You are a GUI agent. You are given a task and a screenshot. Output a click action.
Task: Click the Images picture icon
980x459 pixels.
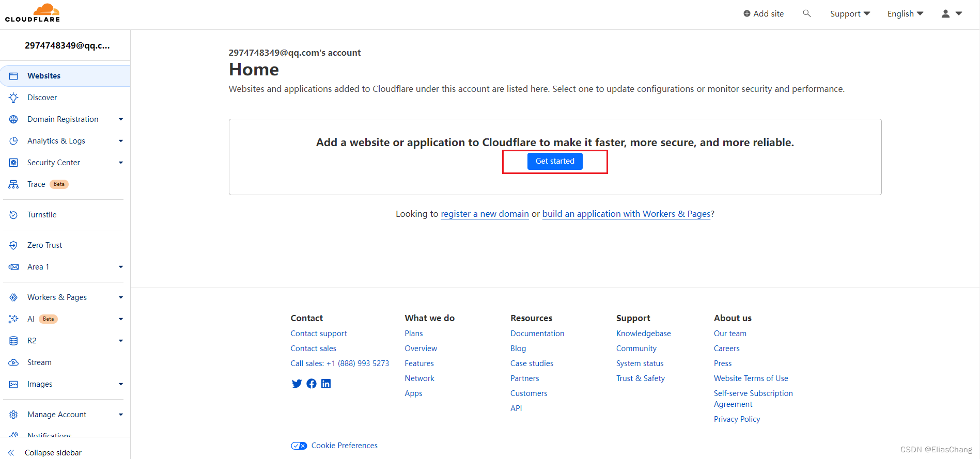tap(13, 384)
